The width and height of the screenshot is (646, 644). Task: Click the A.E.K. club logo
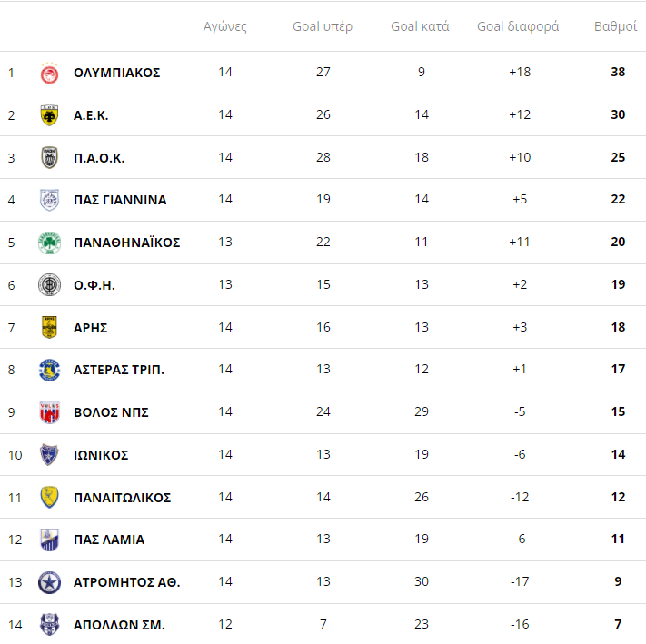tap(49, 115)
